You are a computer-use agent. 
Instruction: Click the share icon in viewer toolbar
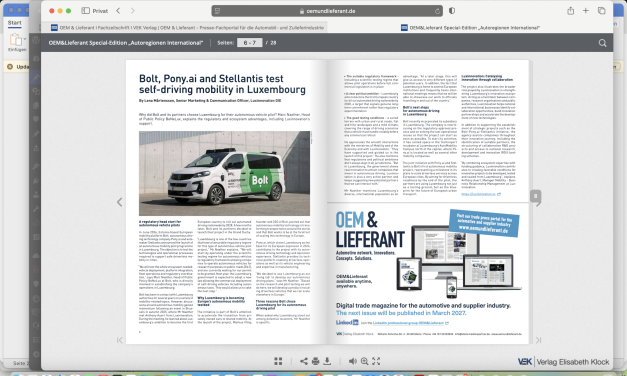tap(304, 361)
